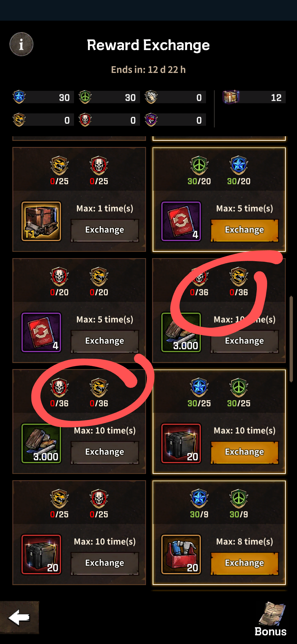The height and width of the screenshot is (644, 297).
Task: Tap the T1 chest reward icon
Action: point(41,222)
